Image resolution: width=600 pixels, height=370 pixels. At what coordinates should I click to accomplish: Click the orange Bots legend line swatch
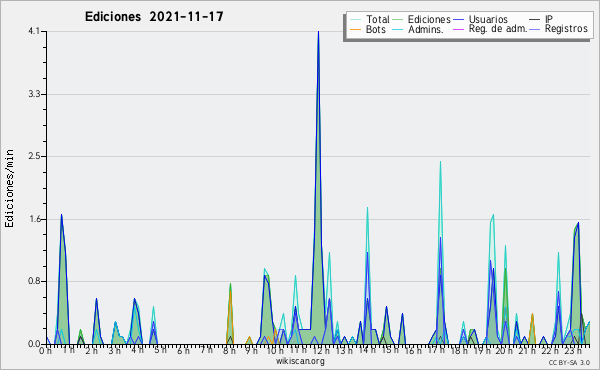[x=355, y=29]
